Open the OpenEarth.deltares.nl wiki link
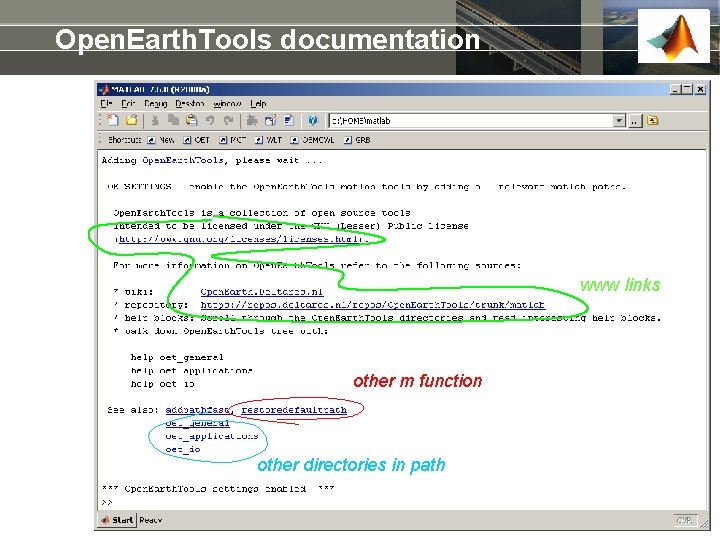Image resolution: width=720 pixels, height=540 pixels. click(x=262, y=292)
